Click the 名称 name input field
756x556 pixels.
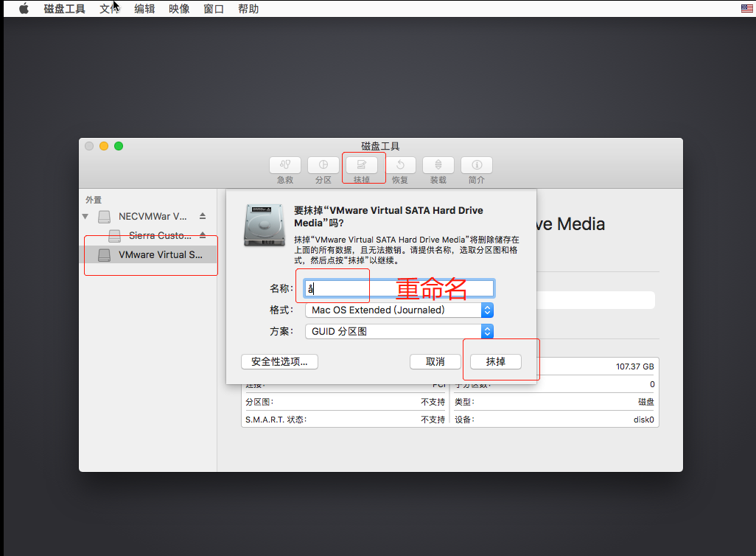(399, 288)
